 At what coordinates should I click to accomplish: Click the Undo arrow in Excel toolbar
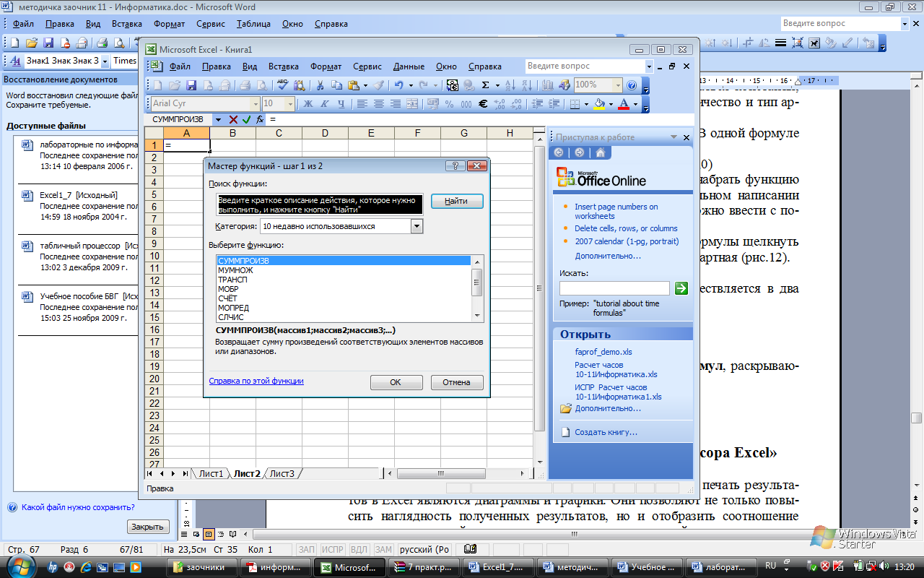point(398,85)
